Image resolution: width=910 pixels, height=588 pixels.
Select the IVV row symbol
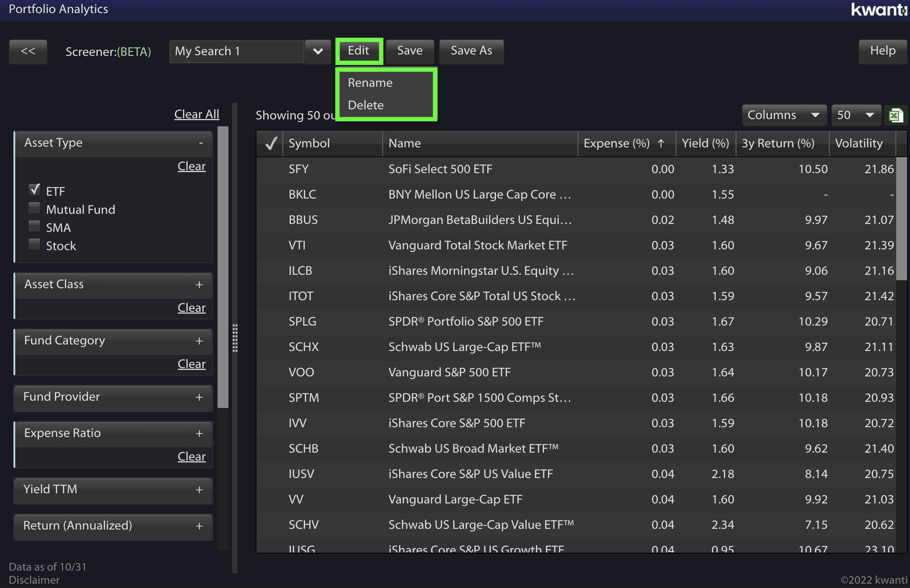point(297,423)
